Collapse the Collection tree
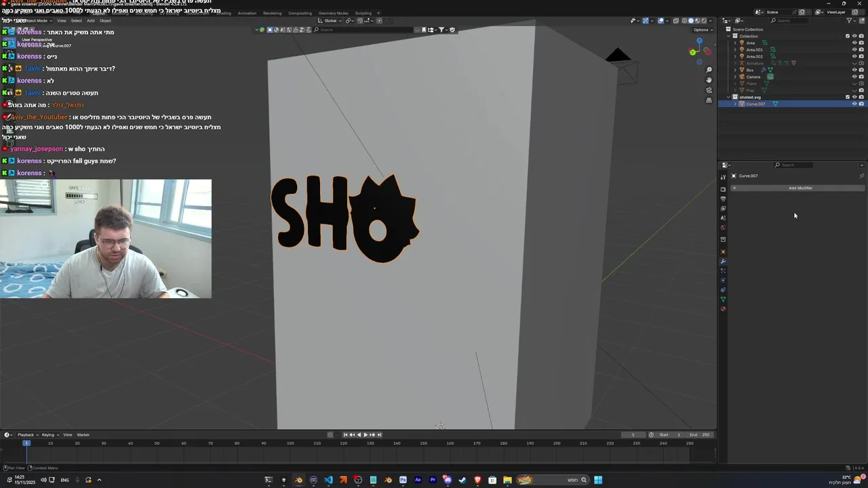The image size is (868, 488). pos(728,36)
